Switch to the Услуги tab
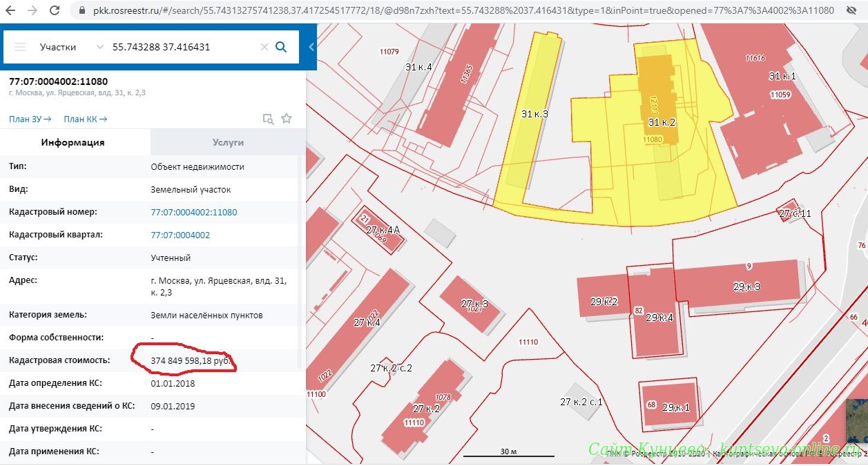This screenshot has width=868, height=466. click(x=228, y=142)
